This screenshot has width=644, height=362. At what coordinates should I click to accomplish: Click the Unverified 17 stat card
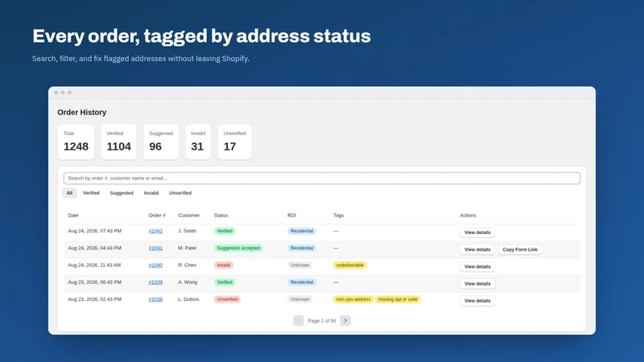coord(234,142)
